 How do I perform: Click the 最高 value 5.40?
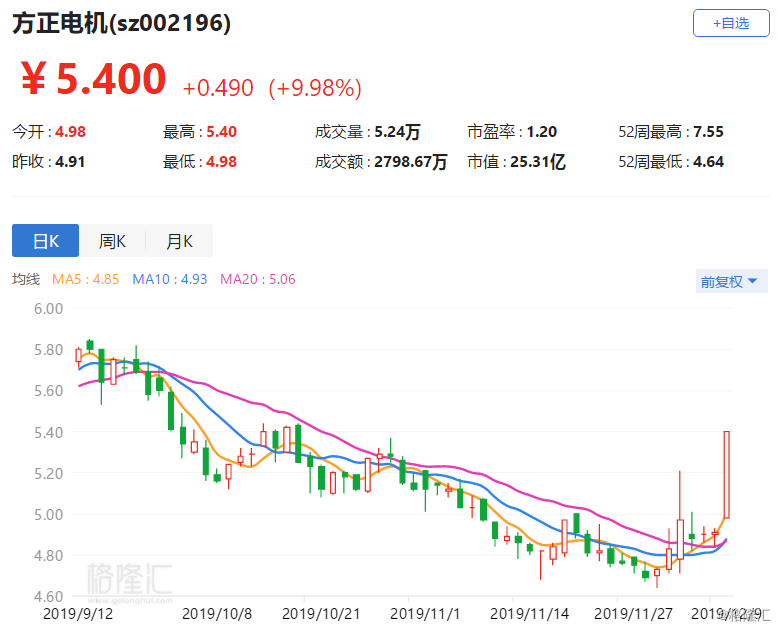pos(221,132)
